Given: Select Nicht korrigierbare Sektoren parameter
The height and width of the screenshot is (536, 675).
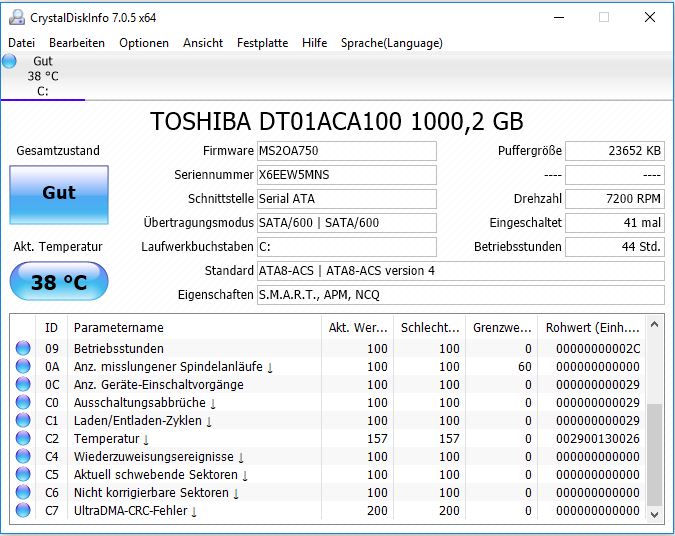Looking at the screenshot, I should tap(156, 493).
